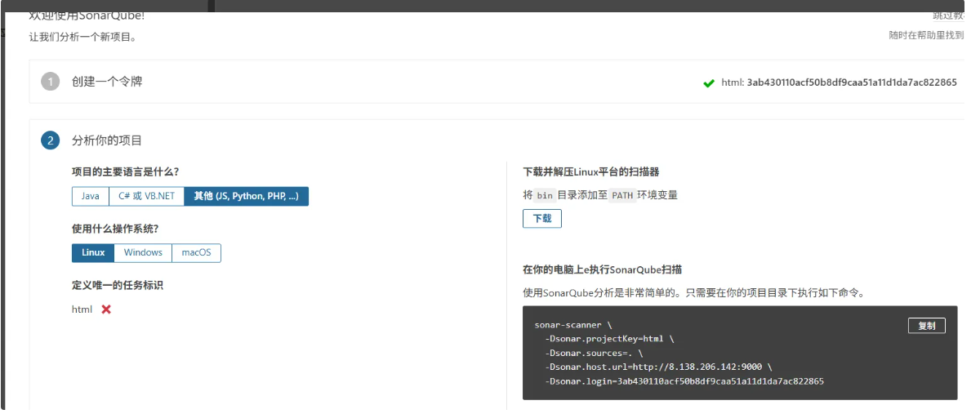Select Java as the main language
The height and width of the screenshot is (414, 980).
90,196
